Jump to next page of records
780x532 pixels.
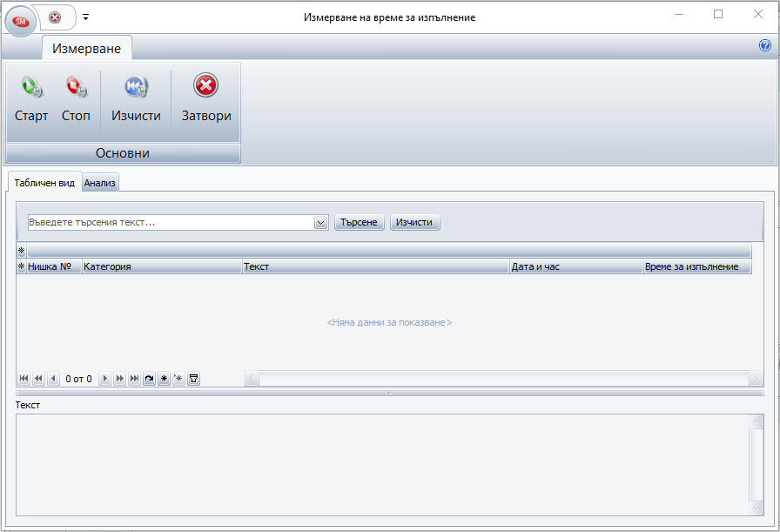(119, 379)
